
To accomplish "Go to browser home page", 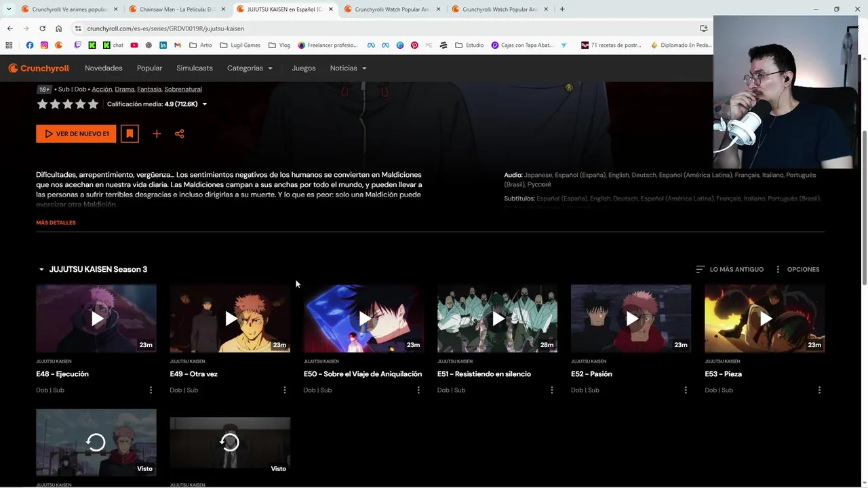I will pos(59,28).
